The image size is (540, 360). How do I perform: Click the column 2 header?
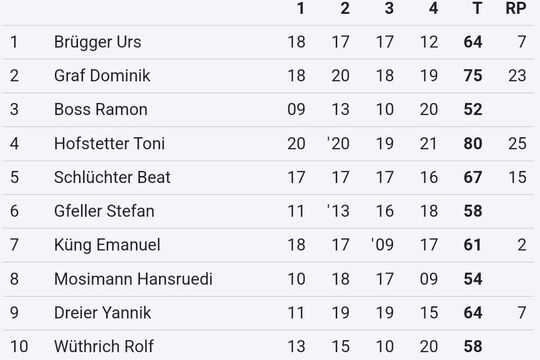[345, 8]
